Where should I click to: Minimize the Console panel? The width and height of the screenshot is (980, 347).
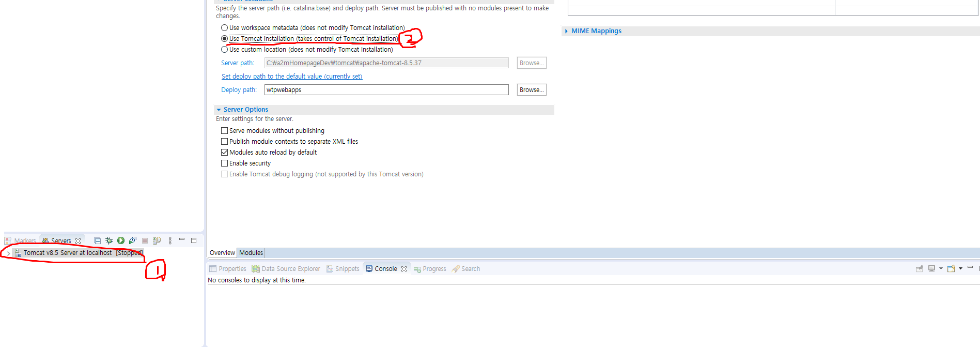tap(970, 267)
